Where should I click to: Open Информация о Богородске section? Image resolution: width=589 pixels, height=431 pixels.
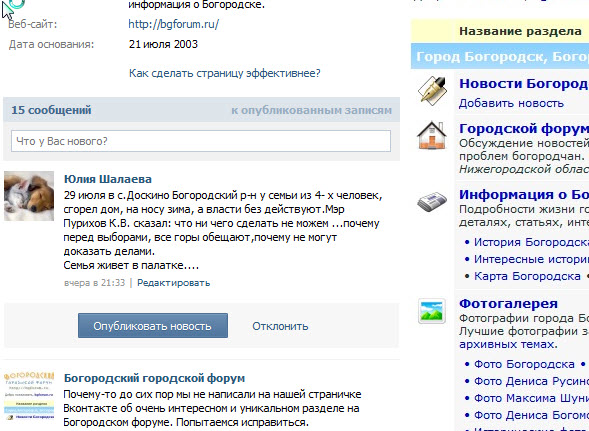[x=524, y=194]
